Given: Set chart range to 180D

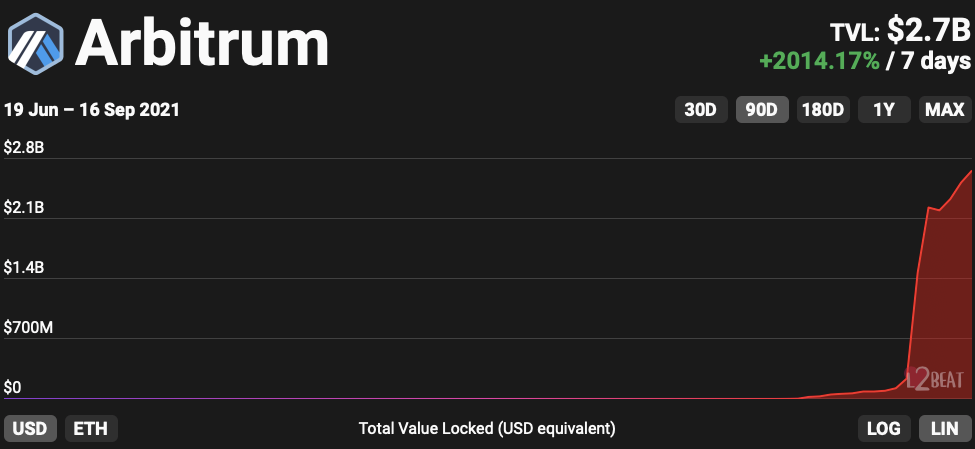Looking at the screenshot, I should 823,110.
